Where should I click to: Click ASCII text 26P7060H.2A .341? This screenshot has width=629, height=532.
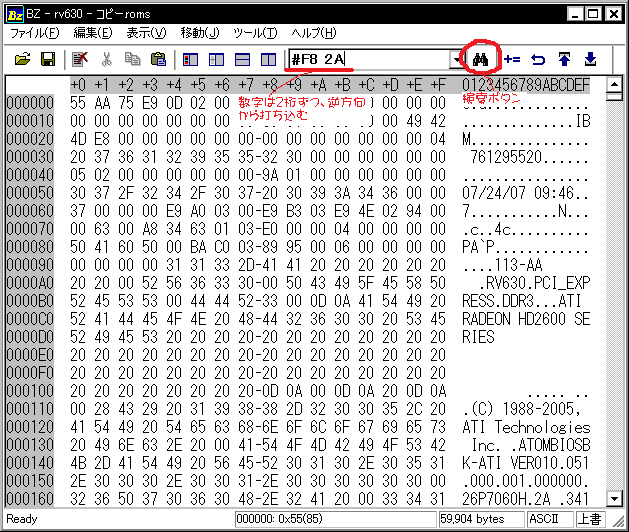coord(526,499)
